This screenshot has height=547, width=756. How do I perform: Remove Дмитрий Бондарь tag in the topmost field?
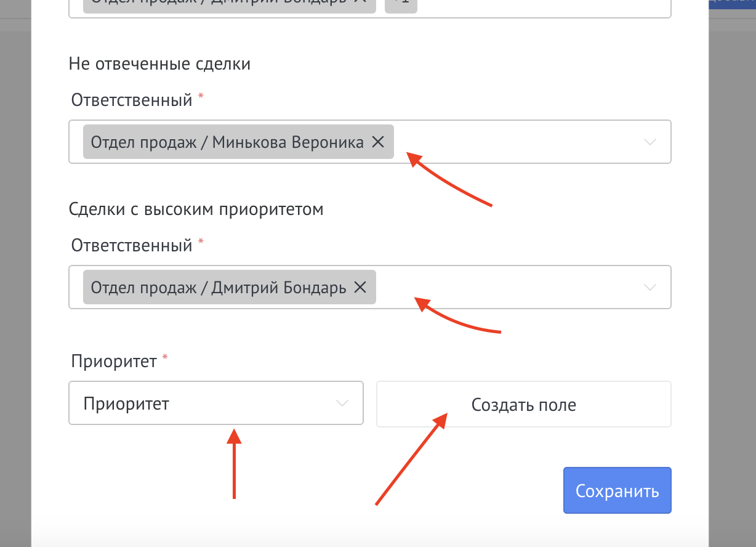pos(360,3)
